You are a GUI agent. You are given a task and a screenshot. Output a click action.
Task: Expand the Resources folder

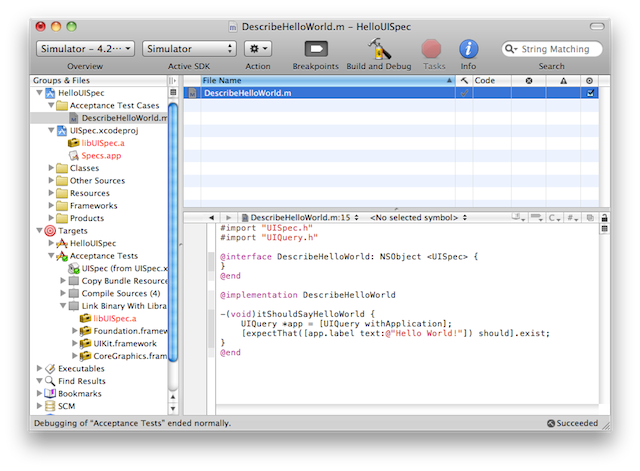point(51,193)
